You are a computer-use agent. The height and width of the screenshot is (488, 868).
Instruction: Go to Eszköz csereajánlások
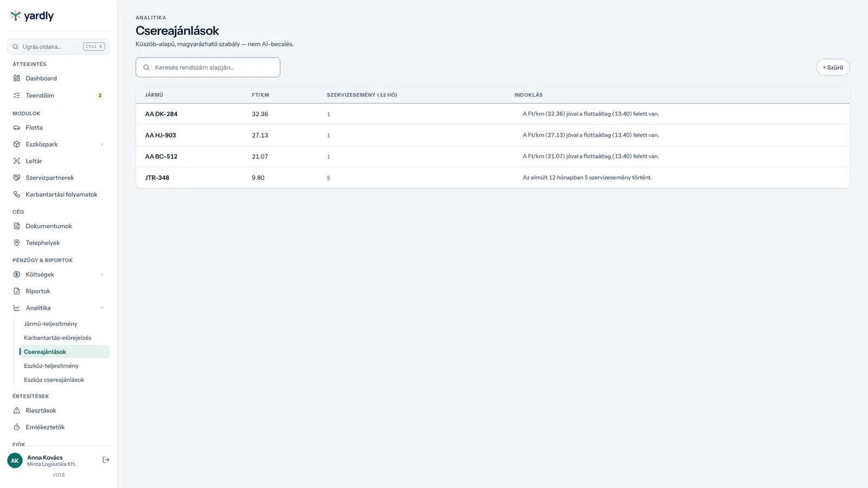(64, 380)
